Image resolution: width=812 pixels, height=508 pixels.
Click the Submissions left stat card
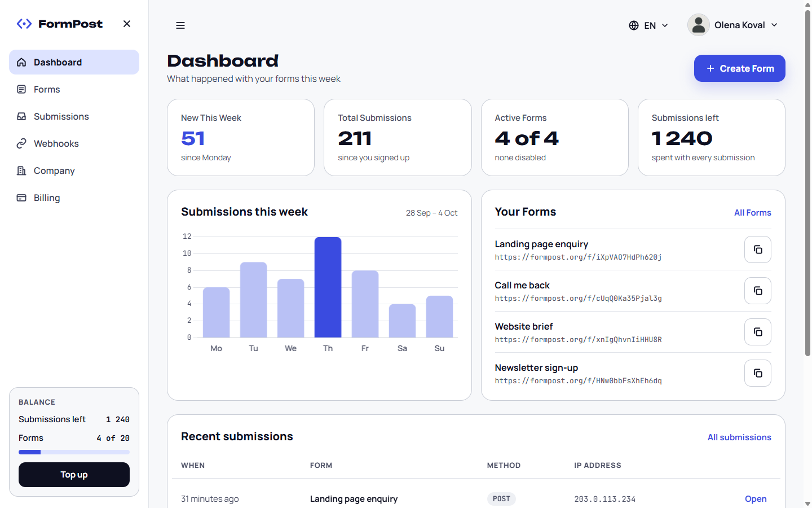click(711, 137)
